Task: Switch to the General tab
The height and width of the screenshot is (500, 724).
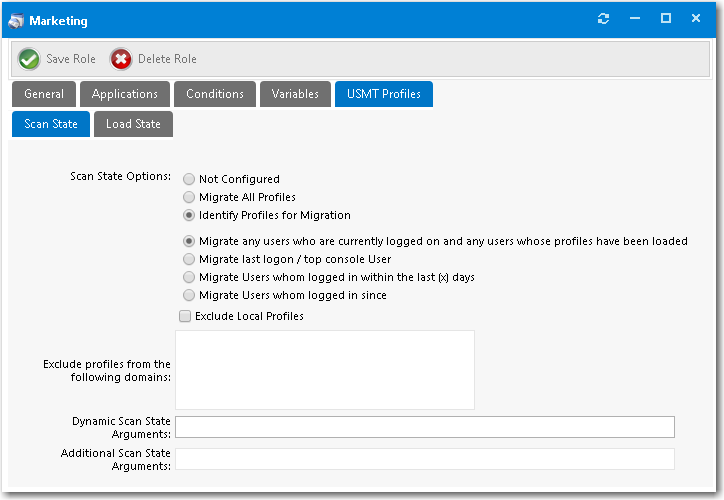Action: point(44,94)
